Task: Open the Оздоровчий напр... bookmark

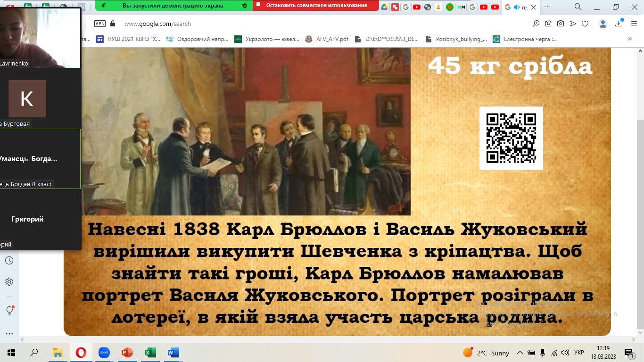Action: [x=197, y=39]
